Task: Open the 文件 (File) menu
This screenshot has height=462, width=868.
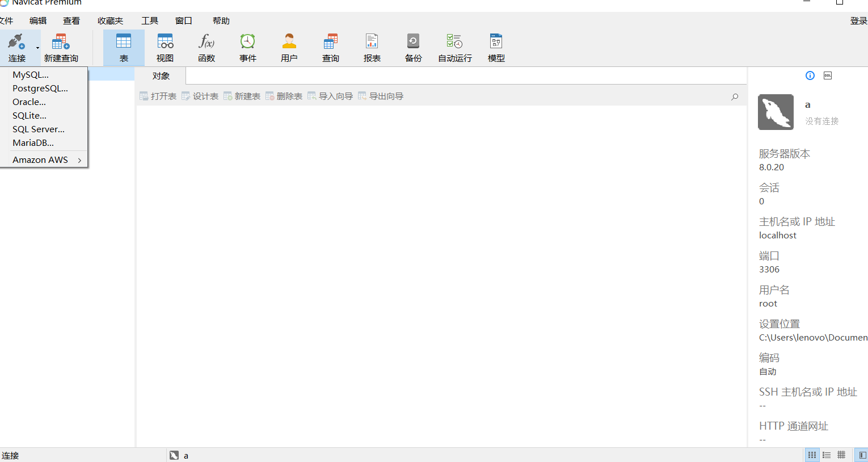Action: 6,21
